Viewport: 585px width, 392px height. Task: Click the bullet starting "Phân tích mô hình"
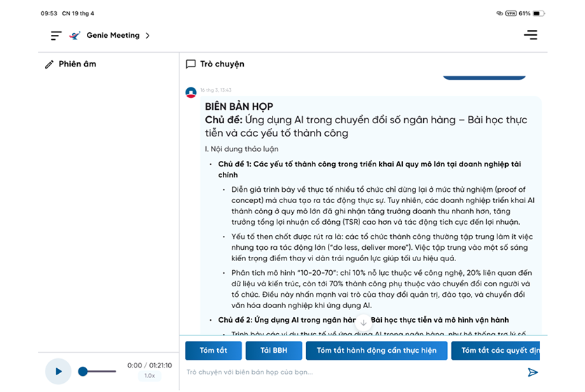(x=382, y=289)
